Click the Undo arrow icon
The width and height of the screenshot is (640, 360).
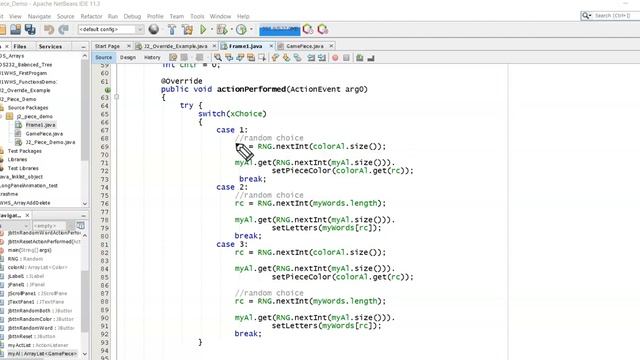(49, 29)
